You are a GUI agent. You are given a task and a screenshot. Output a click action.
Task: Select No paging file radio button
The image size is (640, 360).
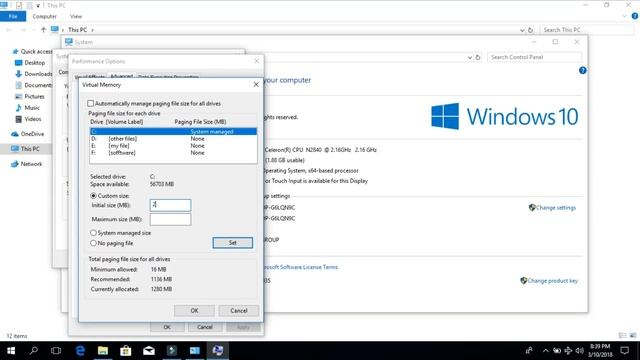tap(93, 243)
